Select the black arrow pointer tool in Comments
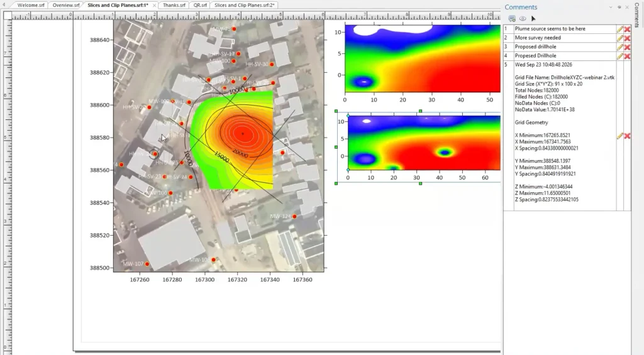Screen dimensions: 644x355 533,18
